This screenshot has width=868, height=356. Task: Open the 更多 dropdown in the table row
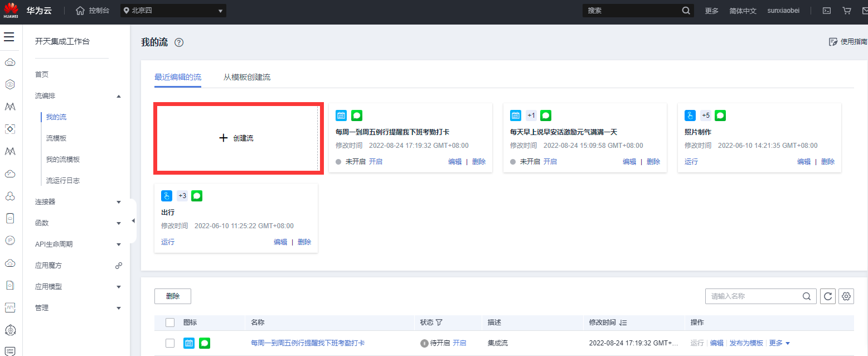(779, 343)
